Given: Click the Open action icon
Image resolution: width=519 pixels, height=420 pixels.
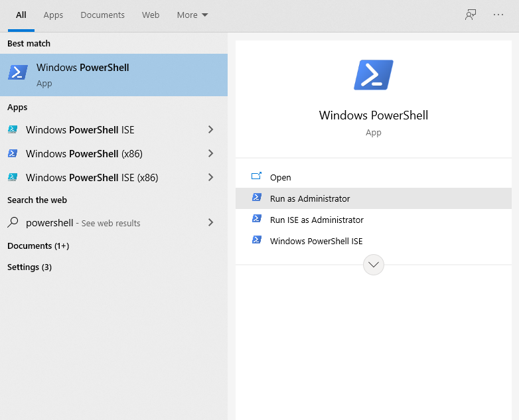Looking at the screenshot, I should click(257, 177).
